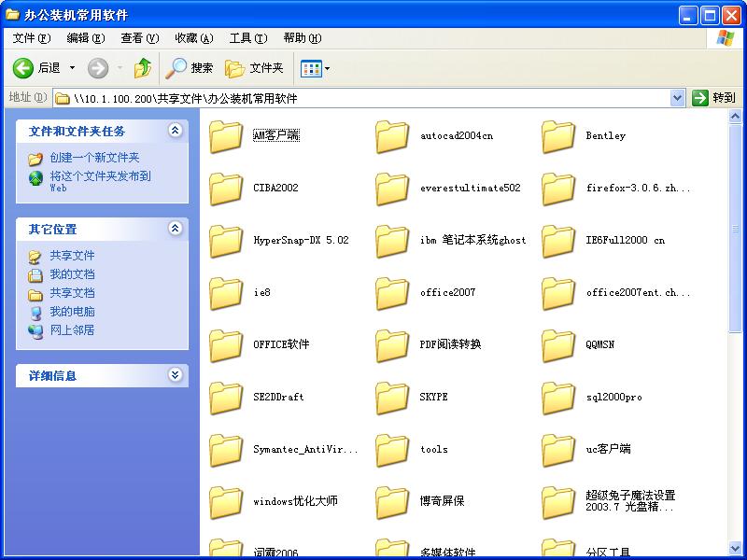Viewport: 747px width, 560px height.
Task: Minimize the 办公装机常用软件 window
Action: (x=687, y=16)
